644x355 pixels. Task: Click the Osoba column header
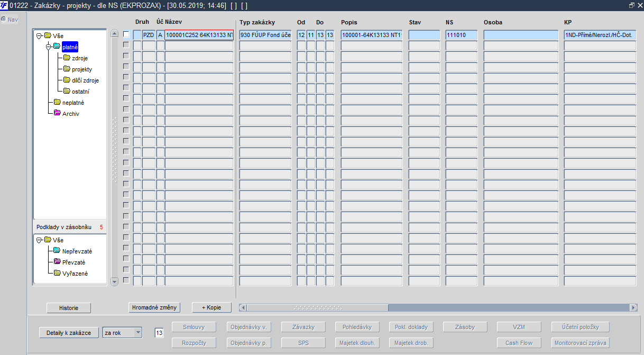[493, 22]
